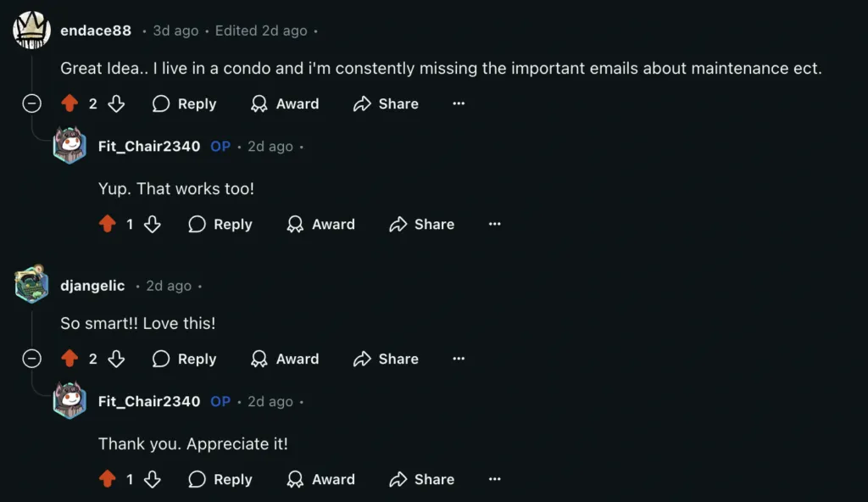Click Fit_Chair2340's avatar on first reply
The image size is (868, 502).
point(70,146)
